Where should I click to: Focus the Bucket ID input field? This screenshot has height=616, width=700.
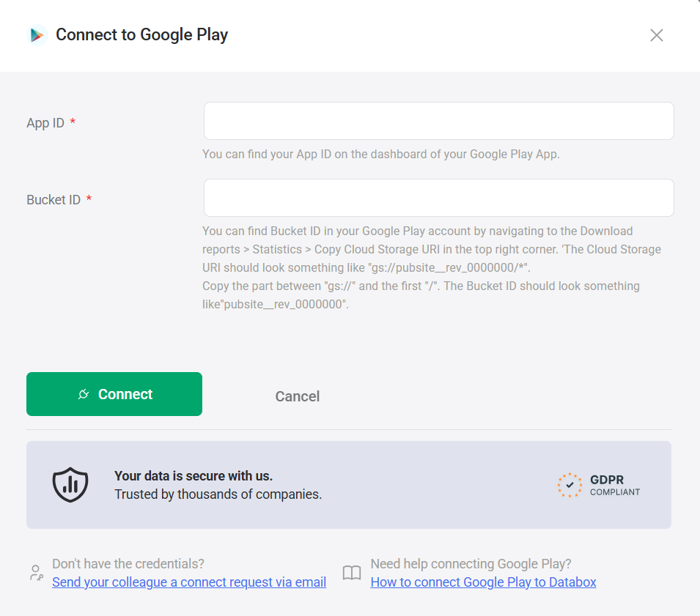click(x=438, y=198)
